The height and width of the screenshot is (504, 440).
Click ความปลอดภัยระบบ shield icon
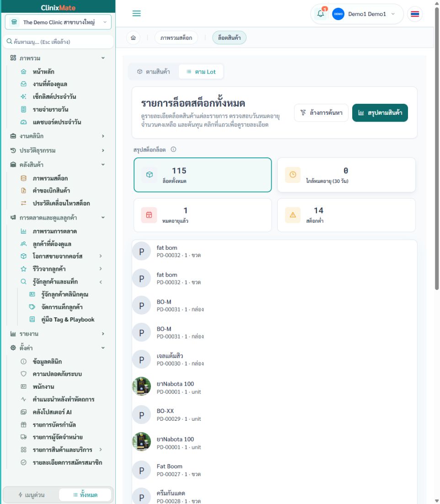pos(23,374)
